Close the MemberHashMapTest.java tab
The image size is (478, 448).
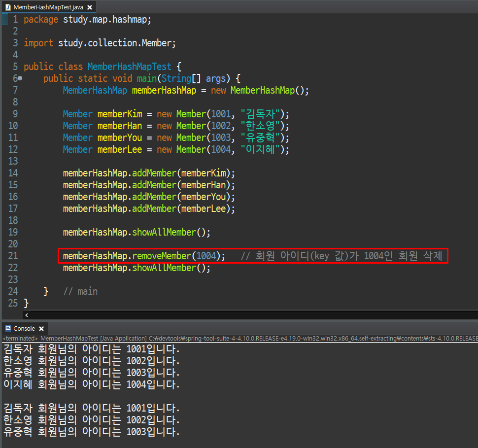[90, 7]
